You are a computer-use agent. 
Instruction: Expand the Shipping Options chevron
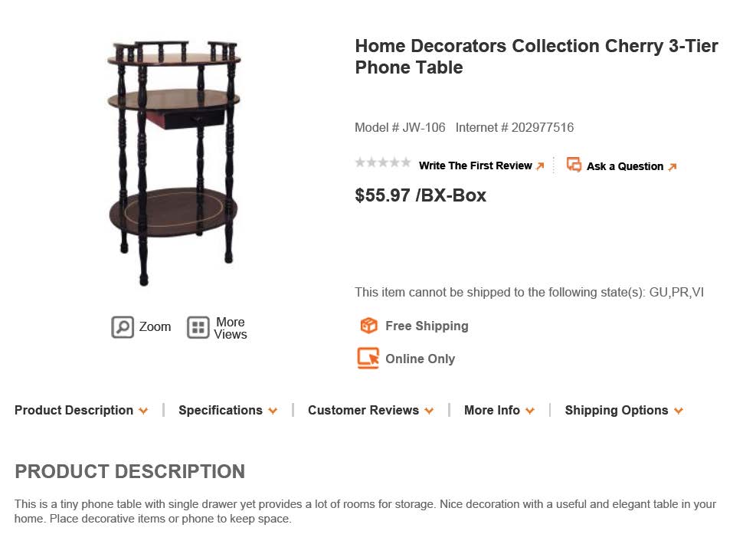click(679, 411)
